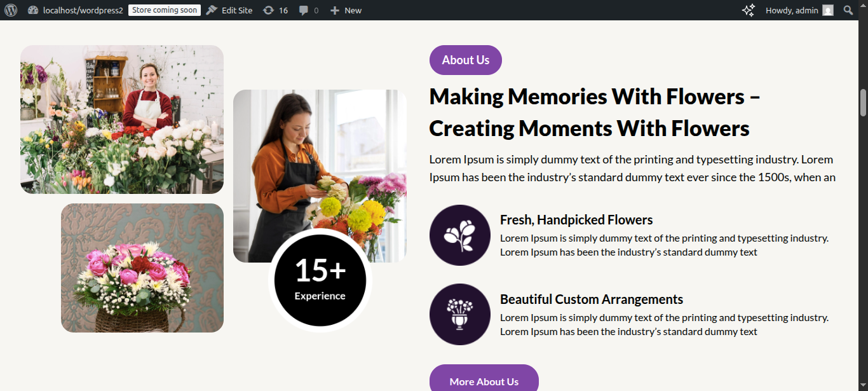Click the WordPress logo icon
Image resolution: width=868 pixels, height=391 pixels.
[x=11, y=10]
